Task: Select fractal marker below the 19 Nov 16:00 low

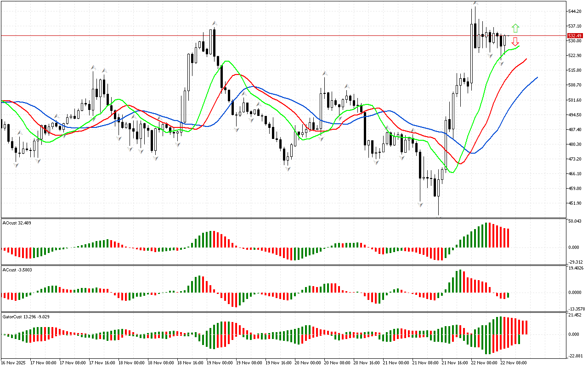Action: (x=288, y=169)
